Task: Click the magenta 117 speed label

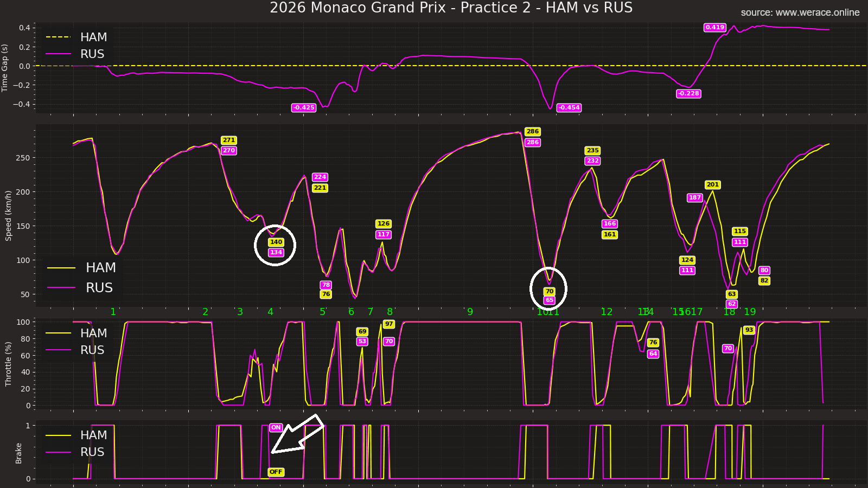Action: point(384,234)
